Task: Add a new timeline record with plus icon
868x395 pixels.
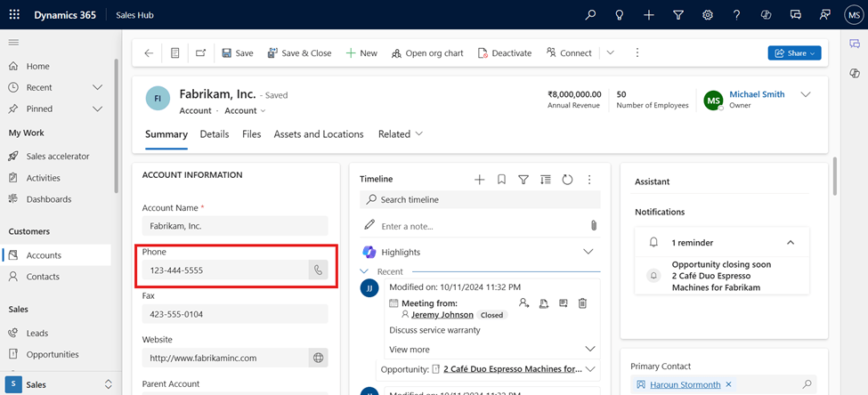Action: 479,180
